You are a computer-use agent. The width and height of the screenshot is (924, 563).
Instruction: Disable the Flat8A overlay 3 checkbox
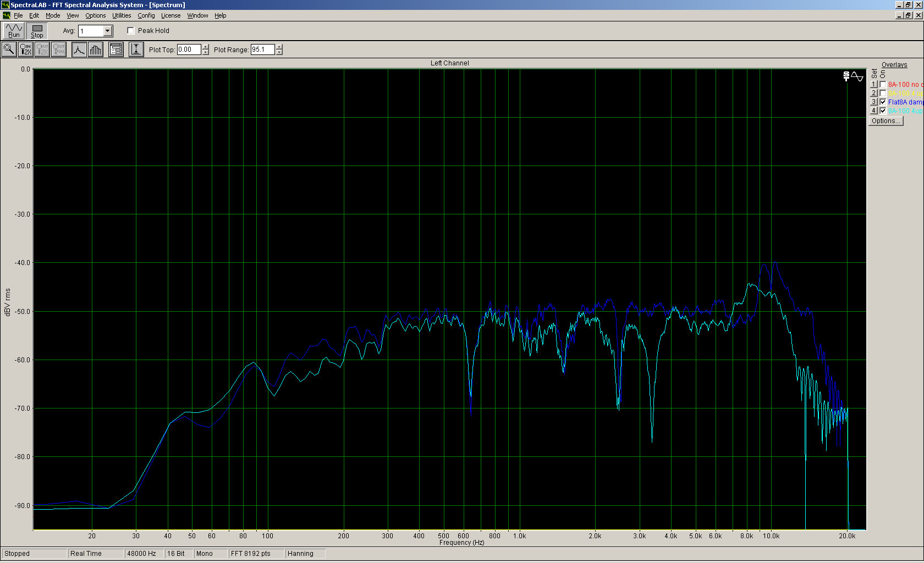point(883,102)
